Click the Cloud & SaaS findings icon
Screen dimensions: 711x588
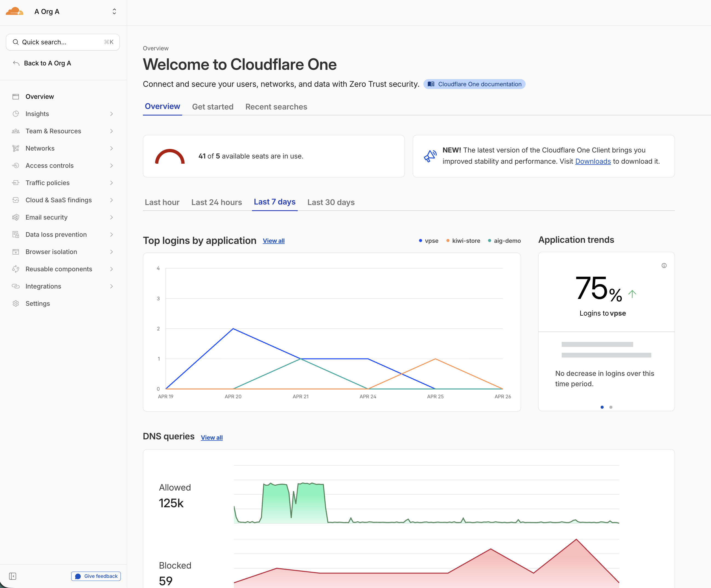pyautogui.click(x=16, y=200)
